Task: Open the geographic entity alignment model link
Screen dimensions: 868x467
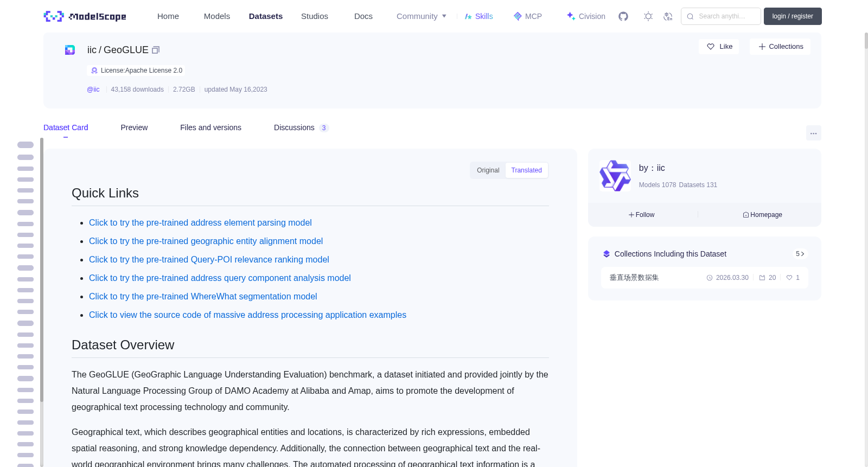Action: pos(206,241)
